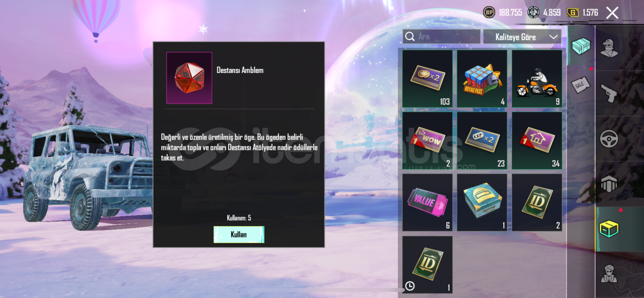This screenshot has height=298, width=644.
Task: Open the outfit character category icon
Action: click(x=609, y=48)
